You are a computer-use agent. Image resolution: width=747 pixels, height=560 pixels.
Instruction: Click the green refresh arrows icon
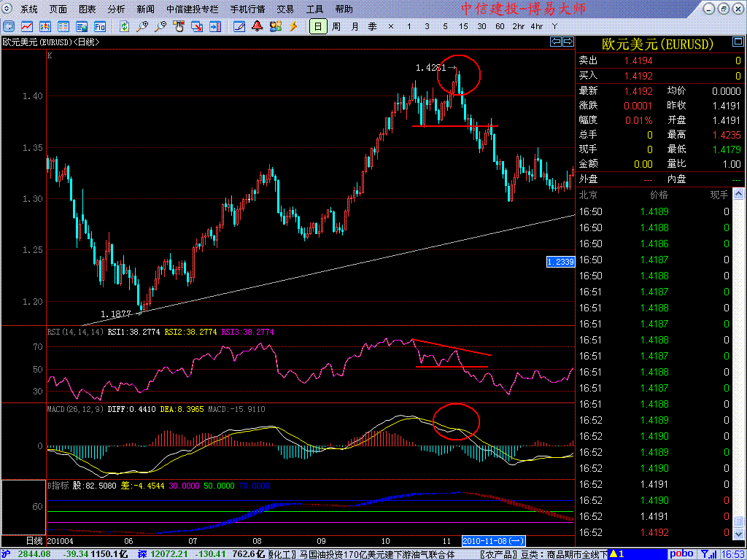tap(124, 27)
